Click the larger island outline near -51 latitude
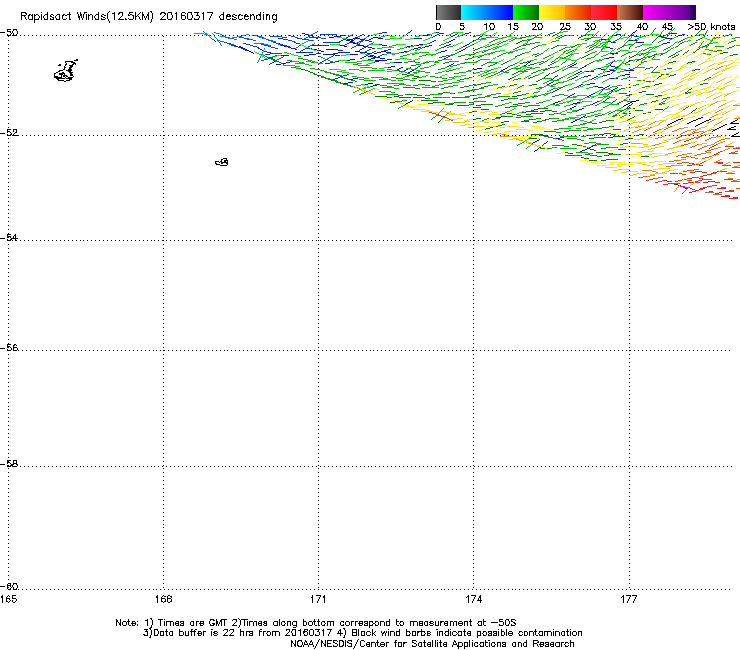The image size is (740, 650). click(66, 71)
